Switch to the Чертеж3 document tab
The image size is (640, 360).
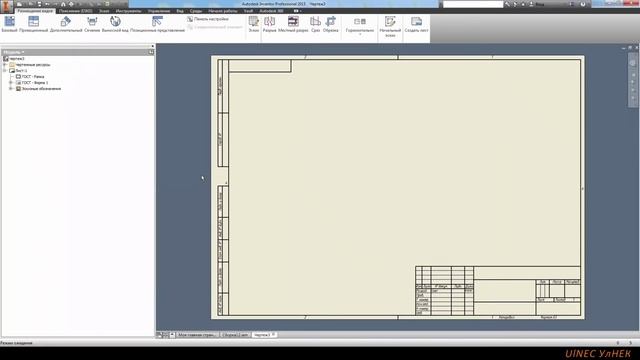pos(264,335)
